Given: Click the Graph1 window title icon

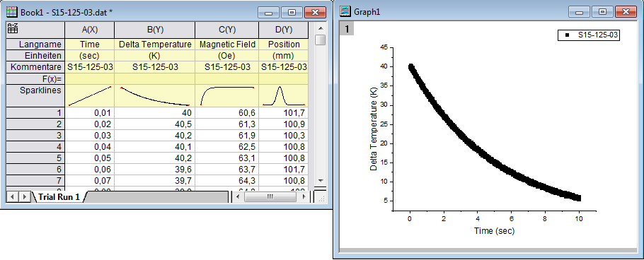Looking at the screenshot, I should [346, 11].
